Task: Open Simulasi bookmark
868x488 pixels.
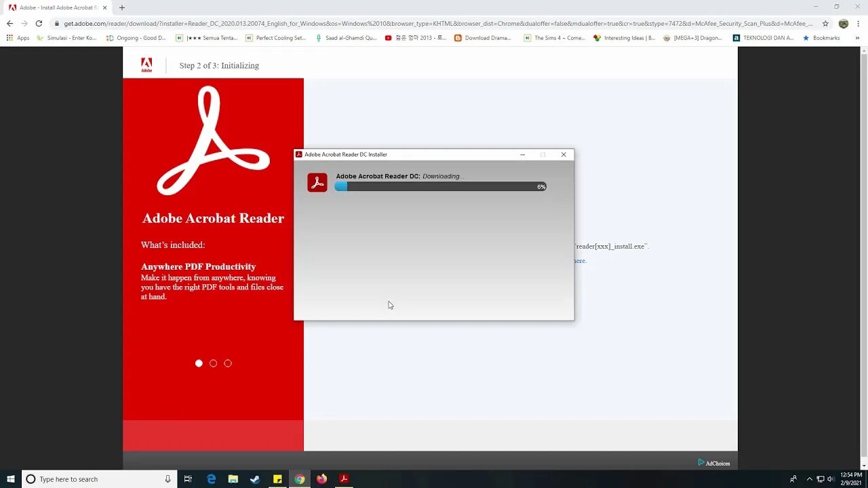Action: pyautogui.click(x=67, y=38)
